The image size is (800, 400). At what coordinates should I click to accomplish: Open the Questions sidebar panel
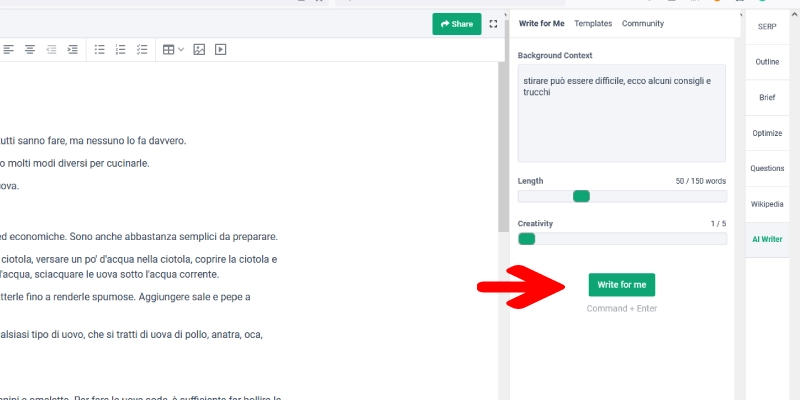click(767, 168)
